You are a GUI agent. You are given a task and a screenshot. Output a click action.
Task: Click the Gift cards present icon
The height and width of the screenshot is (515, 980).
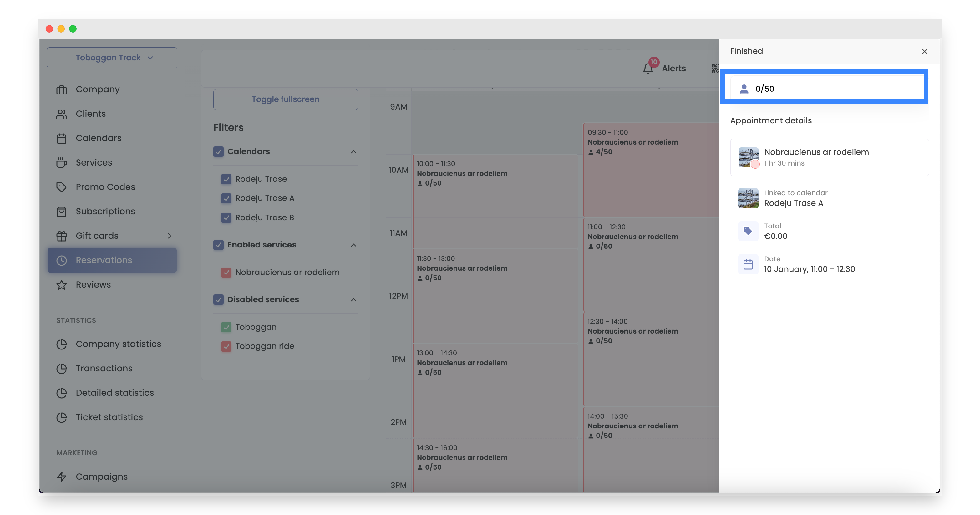tap(62, 236)
